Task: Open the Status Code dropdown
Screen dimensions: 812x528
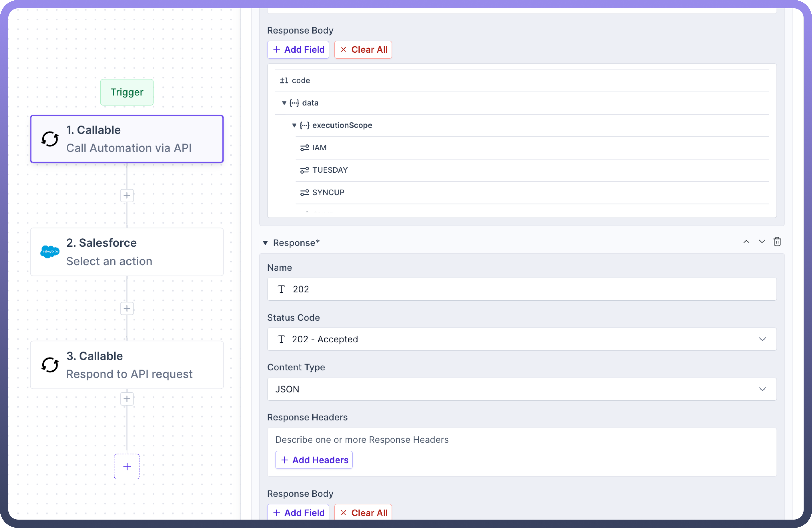Action: 762,339
